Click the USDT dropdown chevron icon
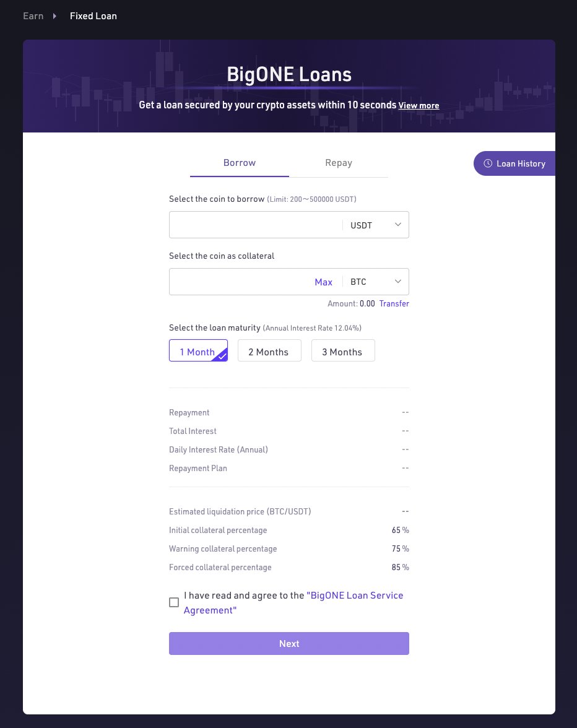The height and width of the screenshot is (728, 577). tap(398, 225)
